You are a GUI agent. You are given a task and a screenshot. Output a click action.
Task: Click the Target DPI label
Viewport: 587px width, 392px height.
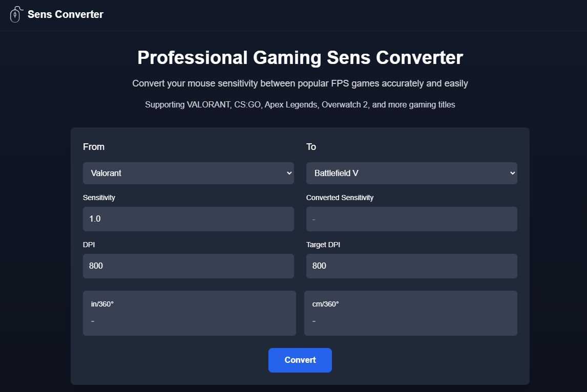[x=323, y=245]
